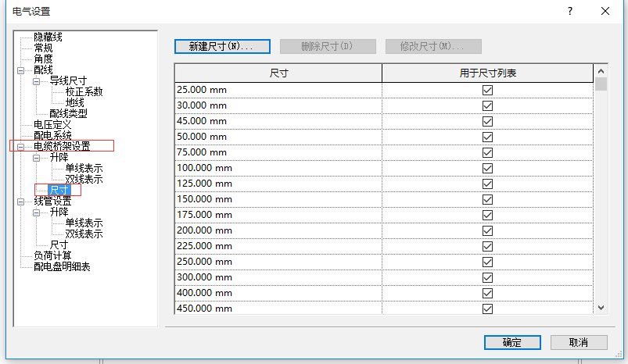Select 角度 in the tree
The image size is (628, 364).
[43, 59]
